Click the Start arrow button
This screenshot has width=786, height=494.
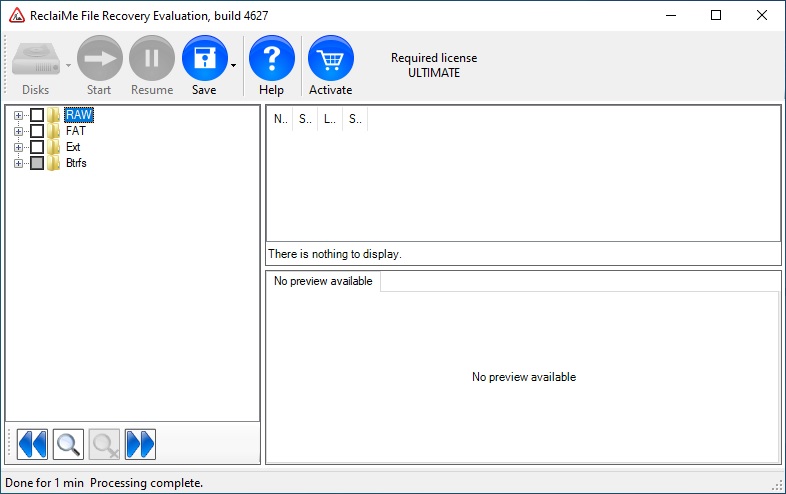99,58
